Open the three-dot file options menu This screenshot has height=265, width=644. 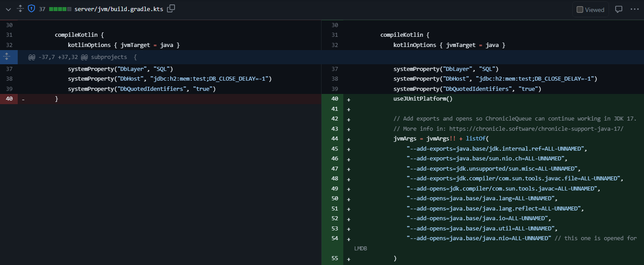tap(635, 9)
